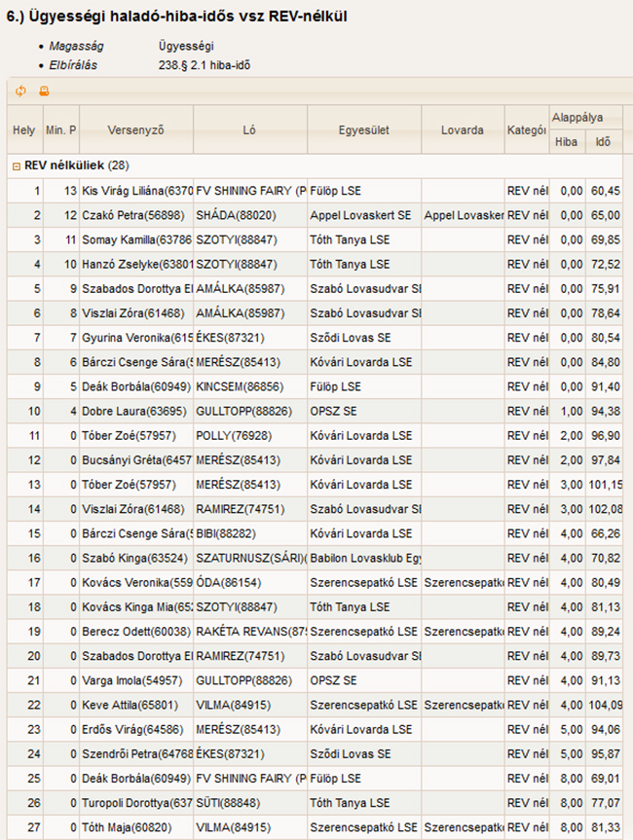Sort by the Min. P column header

tap(61, 130)
